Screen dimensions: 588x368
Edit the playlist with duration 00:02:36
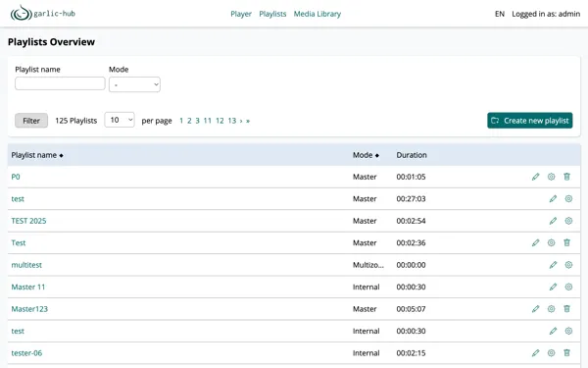tap(535, 242)
